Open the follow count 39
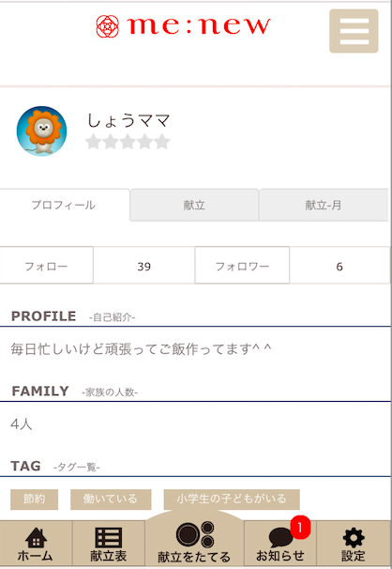 click(x=144, y=267)
